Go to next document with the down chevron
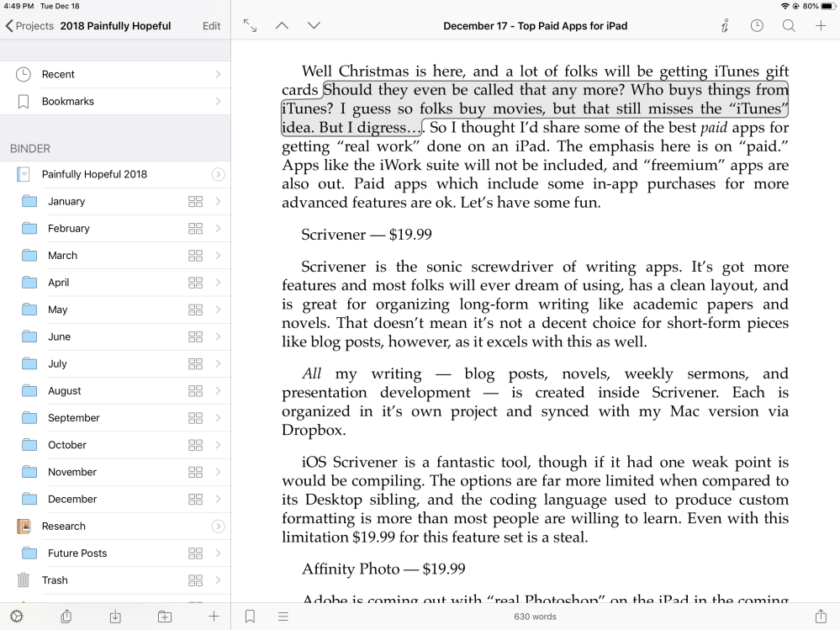Viewport: 840px width, 630px height. 313,25
